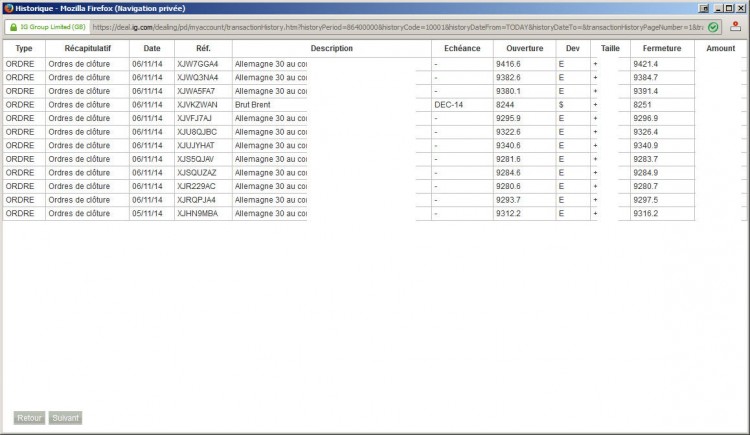Click the closing price 9384.7
The image size is (750, 435).
[646, 78]
